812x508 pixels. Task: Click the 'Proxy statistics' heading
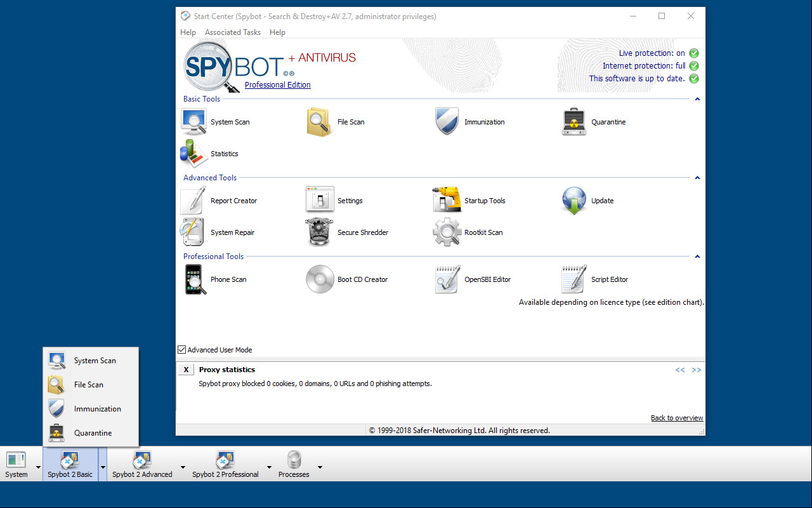[227, 370]
